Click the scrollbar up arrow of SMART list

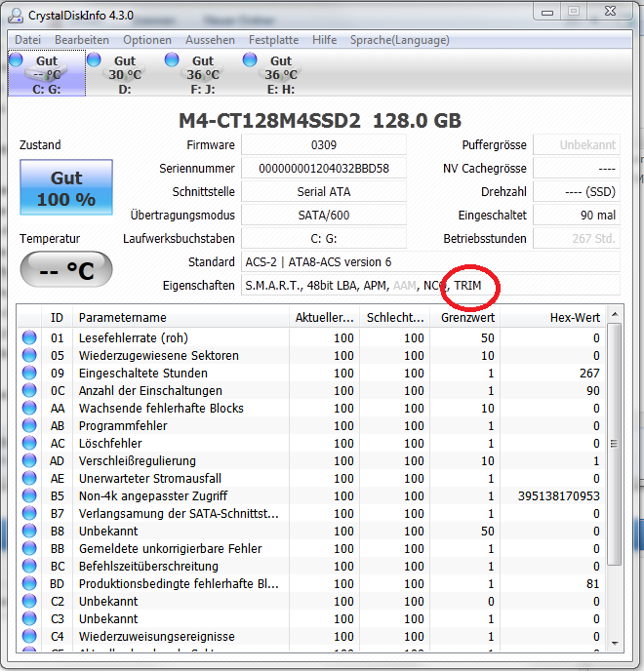point(615,314)
